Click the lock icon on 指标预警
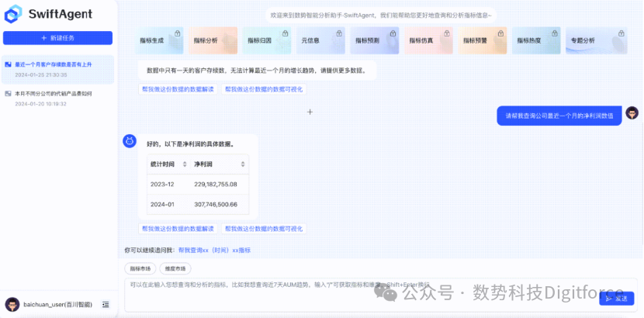This screenshot has height=318, width=644. [x=500, y=33]
